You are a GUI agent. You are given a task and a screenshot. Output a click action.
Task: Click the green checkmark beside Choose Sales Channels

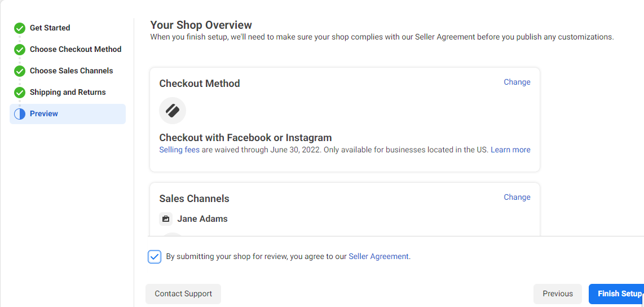click(x=19, y=71)
